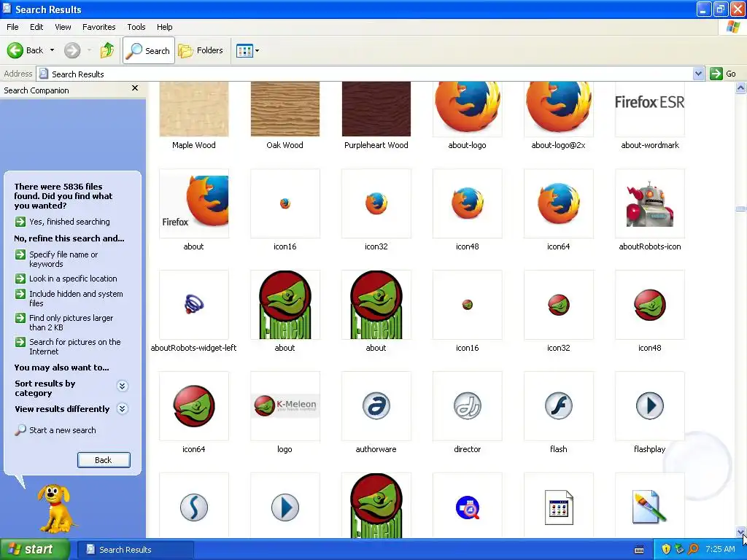Expand Sort results by category
The height and width of the screenshot is (560, 747).
123,386
